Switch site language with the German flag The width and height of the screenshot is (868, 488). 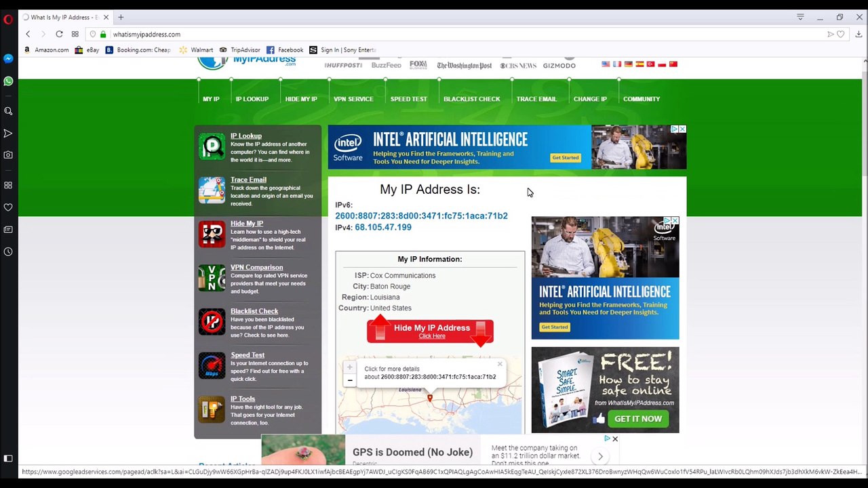[x=629, y=64]
